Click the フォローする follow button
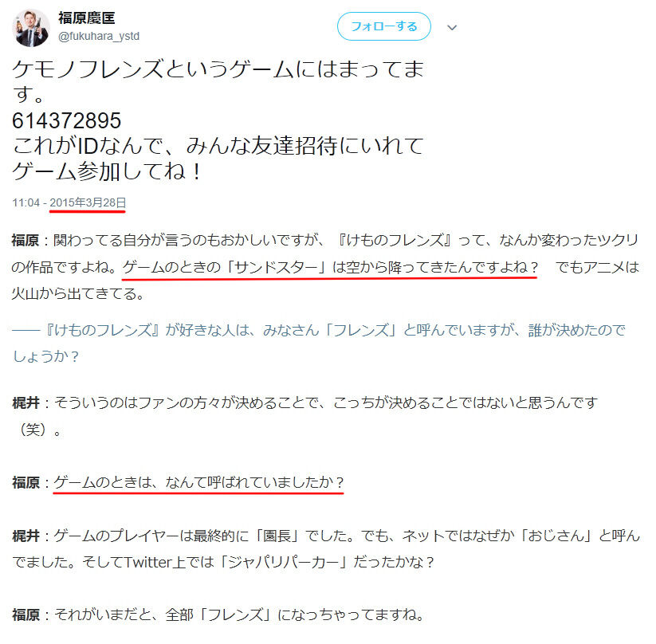Image resolution: width=656 pixels, height=644 pixels. [x=383, y=26]
